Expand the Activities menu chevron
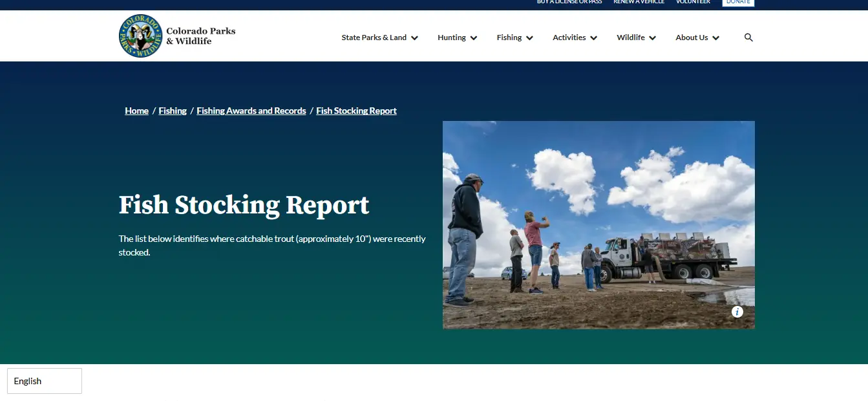Screen dimensions: 868x401 tap(593, 38)
